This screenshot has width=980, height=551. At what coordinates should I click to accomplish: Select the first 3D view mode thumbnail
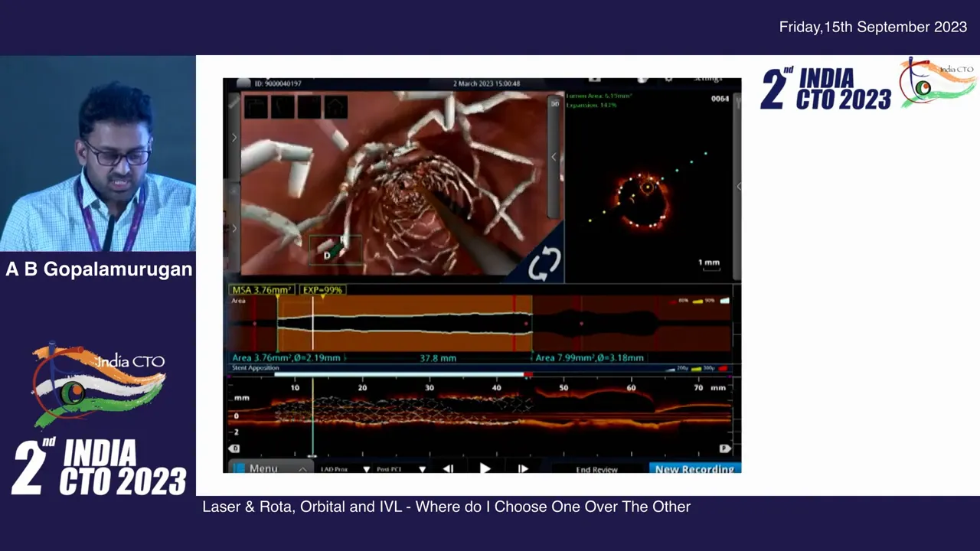(x=256, y=106)
